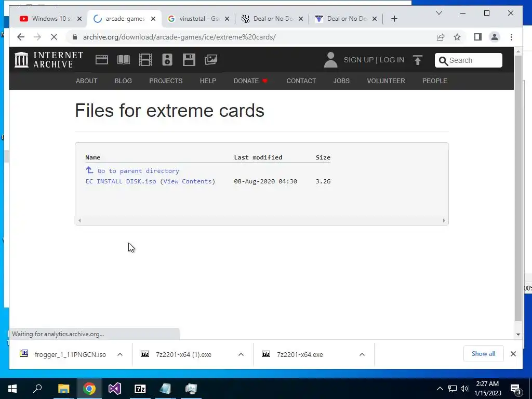Open Windows Start menu
Screen dimensions: 532x399
point(12,389)
